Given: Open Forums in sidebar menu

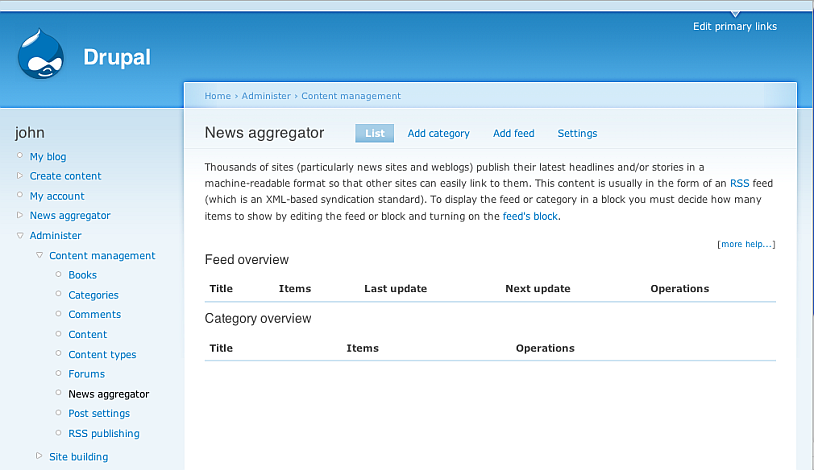Looking at the screenshot, I should (86, 374).
